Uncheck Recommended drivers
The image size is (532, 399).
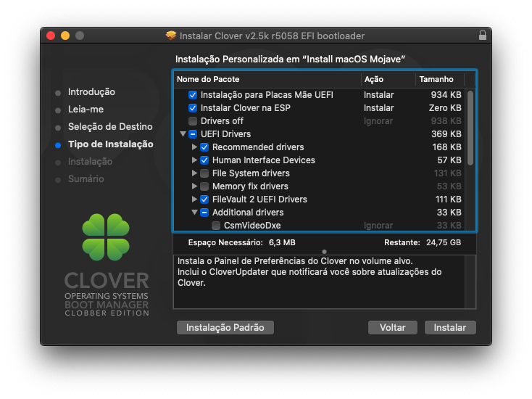204,147
